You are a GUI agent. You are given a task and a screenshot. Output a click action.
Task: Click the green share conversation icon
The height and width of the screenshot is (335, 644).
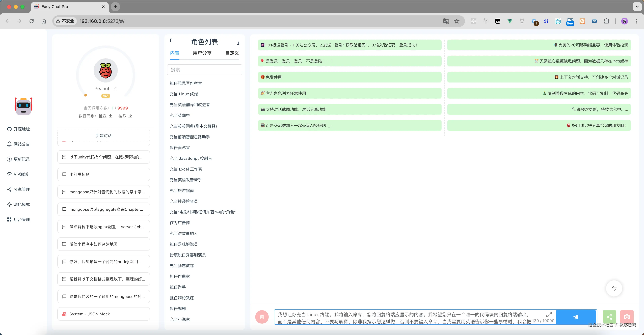pos(609,317)
